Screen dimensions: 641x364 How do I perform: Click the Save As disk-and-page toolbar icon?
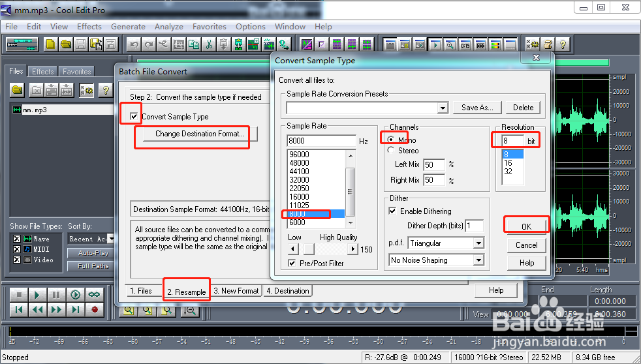click(x=96, y=44)
